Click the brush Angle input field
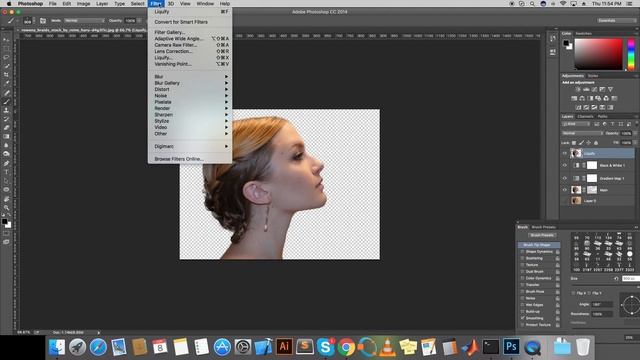 point(602,304)
